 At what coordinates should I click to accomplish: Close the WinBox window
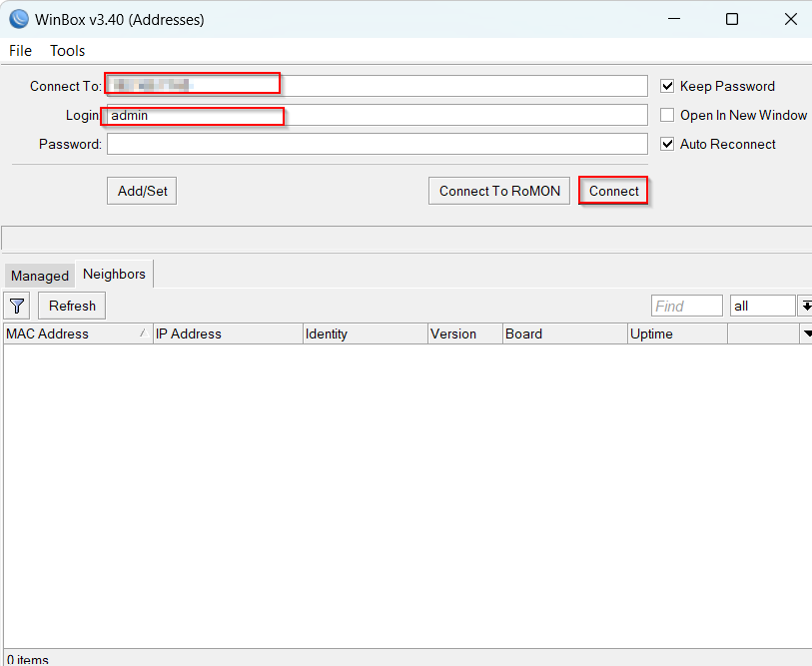pos(790,19)
